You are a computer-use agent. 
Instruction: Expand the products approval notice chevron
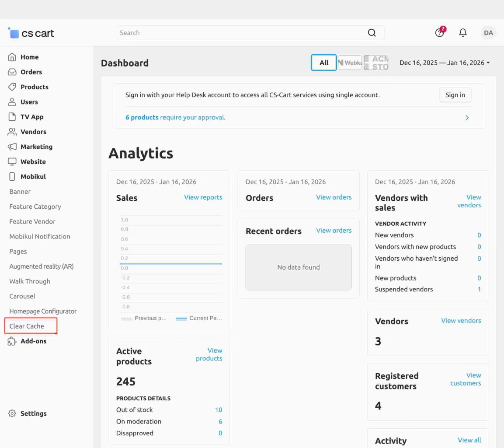[467, 118]
